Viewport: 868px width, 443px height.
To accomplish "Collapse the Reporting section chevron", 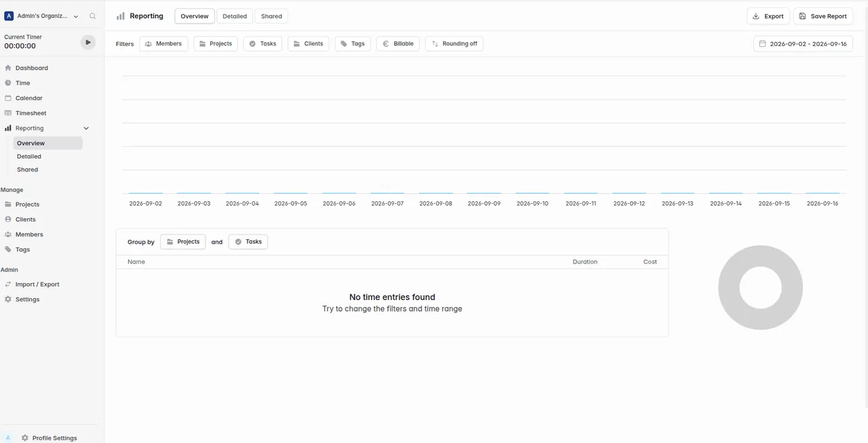I will pos(86,128).
